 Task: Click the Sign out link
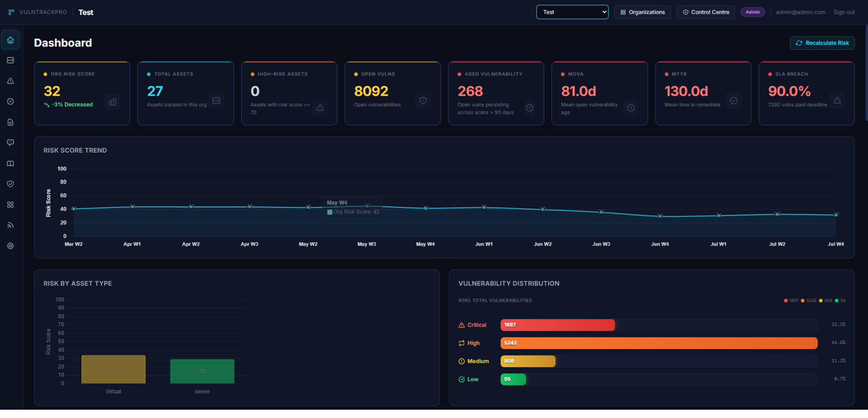point(844,12)
